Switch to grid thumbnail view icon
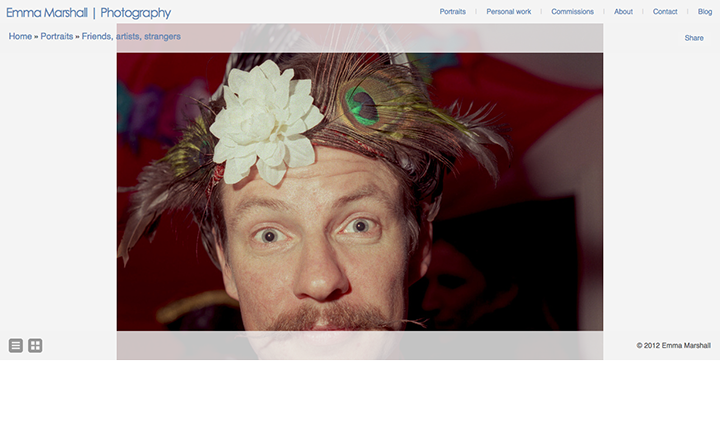 [35, 345]
